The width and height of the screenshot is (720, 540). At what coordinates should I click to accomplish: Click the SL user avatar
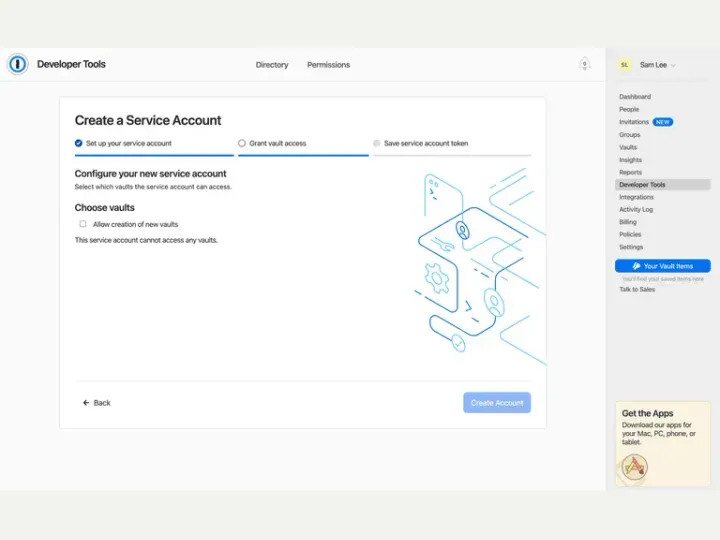click(x=624, y=65)
